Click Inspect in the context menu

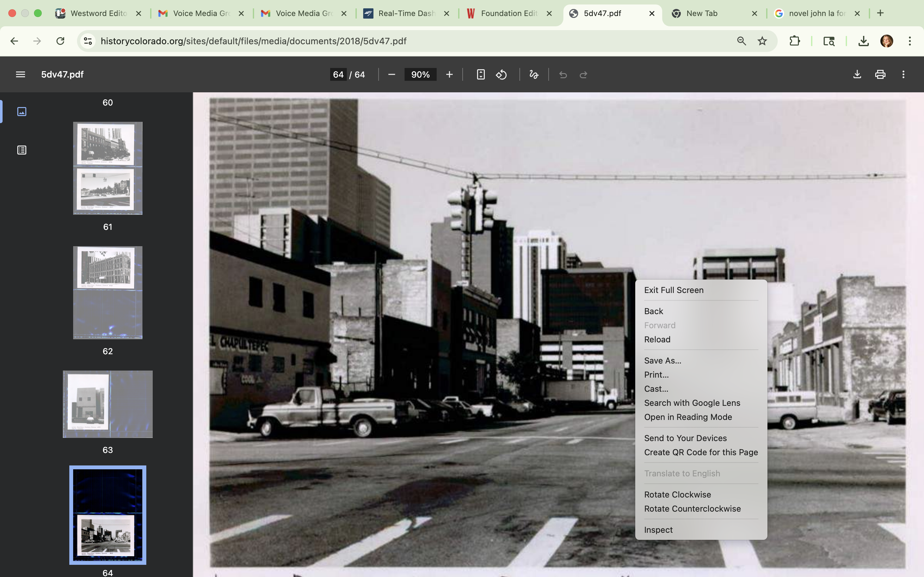tap(658, 530)
